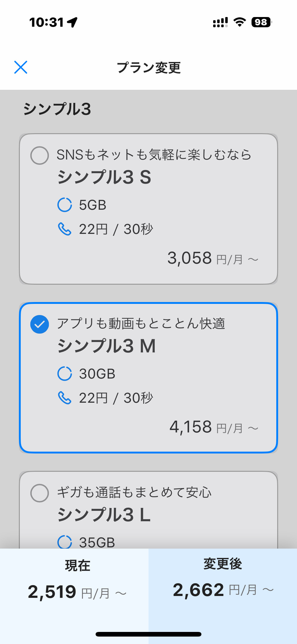Tap the phone icon in シンプル3 M
Viewport: 297px width, 644px height.
[x=65, y=398]
